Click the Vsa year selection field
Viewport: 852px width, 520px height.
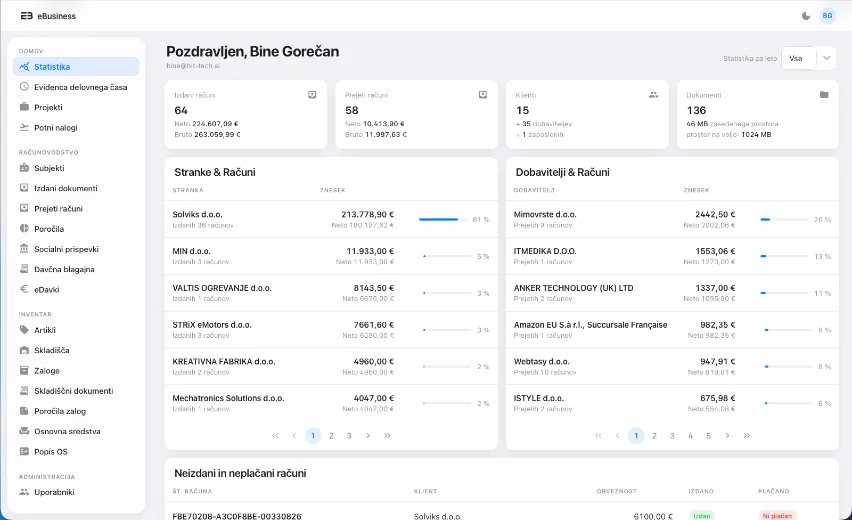coord(799,58)
